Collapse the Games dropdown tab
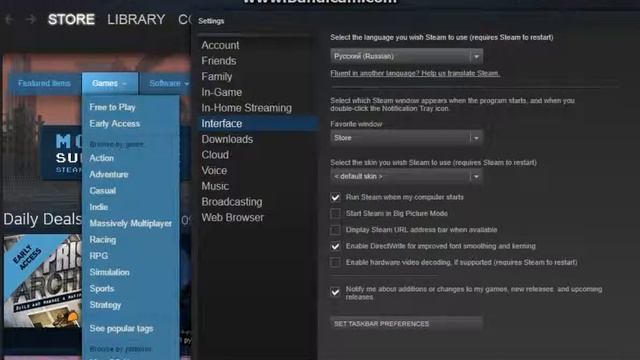Viewport: 640px width, 360px height. click(109, 83)
